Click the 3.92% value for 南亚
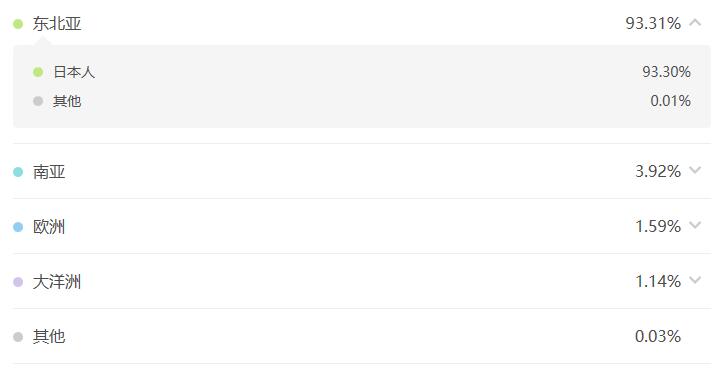The width and height of the screenshot is (725, 368). (x=658, y=171)
